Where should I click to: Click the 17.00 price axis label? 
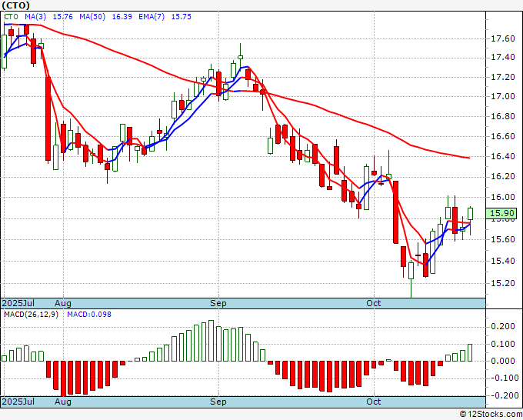[503, 96]
